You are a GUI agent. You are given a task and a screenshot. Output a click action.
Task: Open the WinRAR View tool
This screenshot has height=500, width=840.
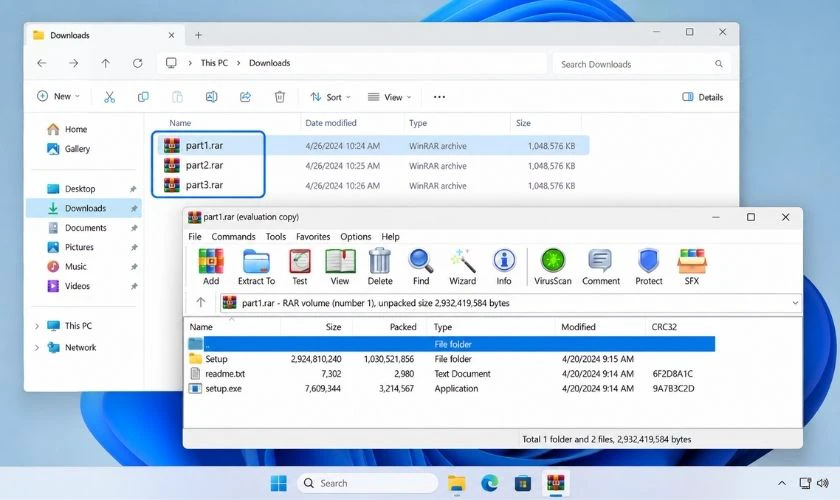(x=340, y=266)
